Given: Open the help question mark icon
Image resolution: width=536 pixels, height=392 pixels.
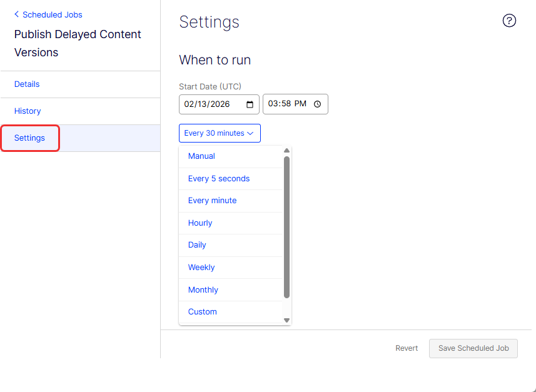Looking at the screenshot, I should coord(509,21).
